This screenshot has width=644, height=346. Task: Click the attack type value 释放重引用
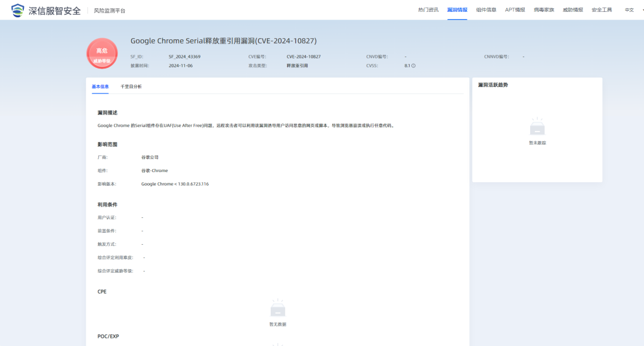297,66
